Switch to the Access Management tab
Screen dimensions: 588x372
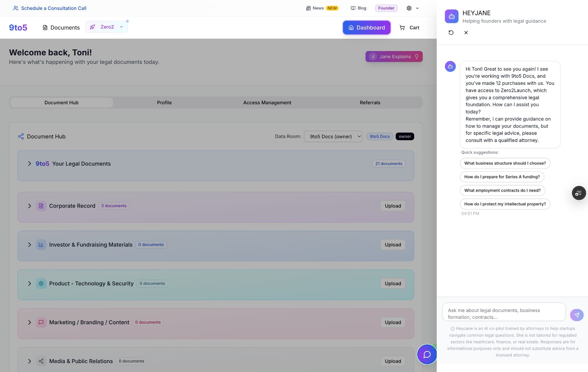pyautogui.click(x=267, y=103)
